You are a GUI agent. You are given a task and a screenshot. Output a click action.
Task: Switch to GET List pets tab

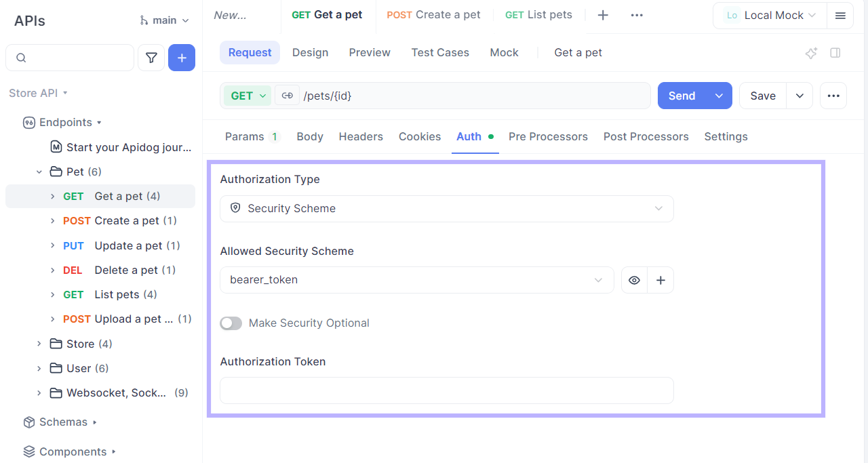pos(538,15)
